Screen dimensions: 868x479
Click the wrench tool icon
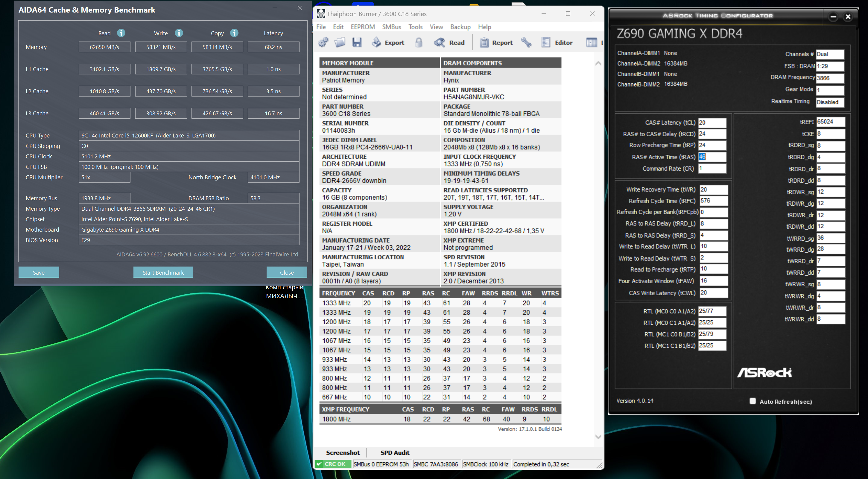coord(526,42)
